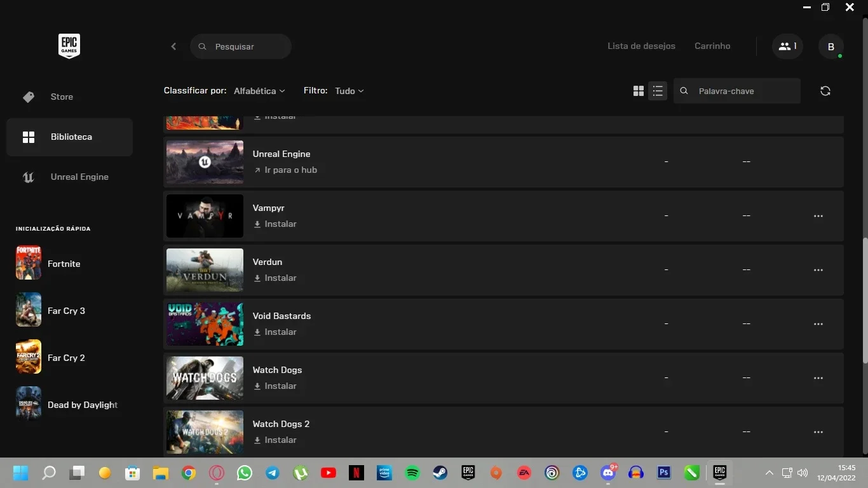Open the friends list icon
The image size is (868, 488).
point(788,46)
